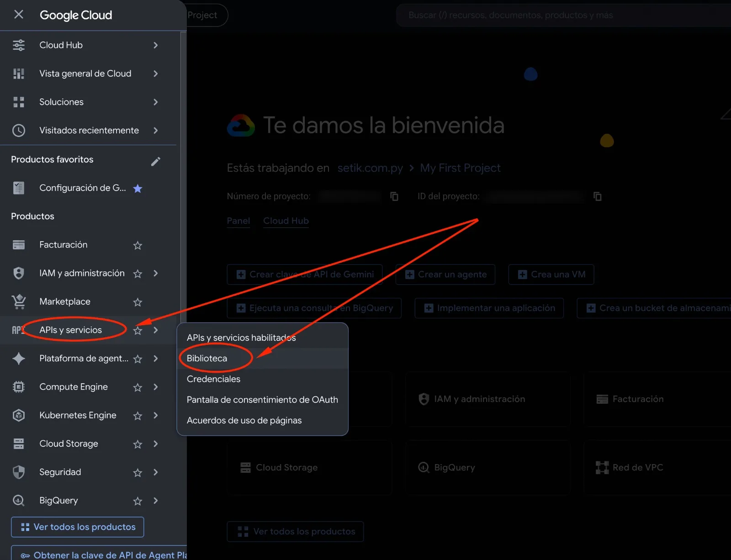Expand the Vista general de Cloud chevron
This screenshot has height=560, width=731.
(x=156, y=74)
